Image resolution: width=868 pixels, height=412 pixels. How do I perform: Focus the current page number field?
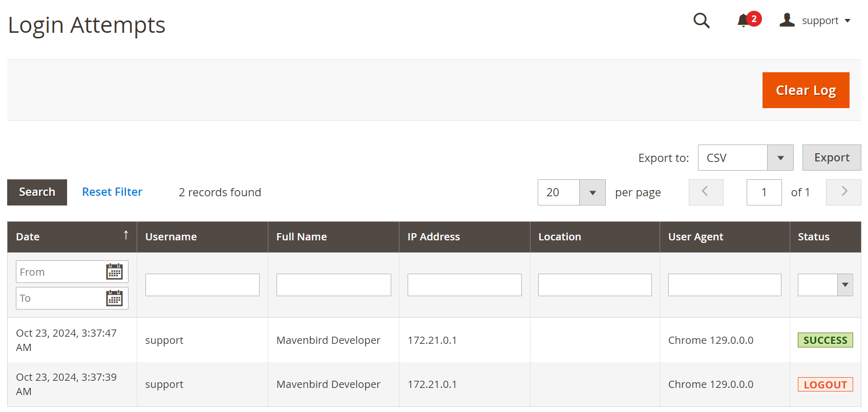764,192
